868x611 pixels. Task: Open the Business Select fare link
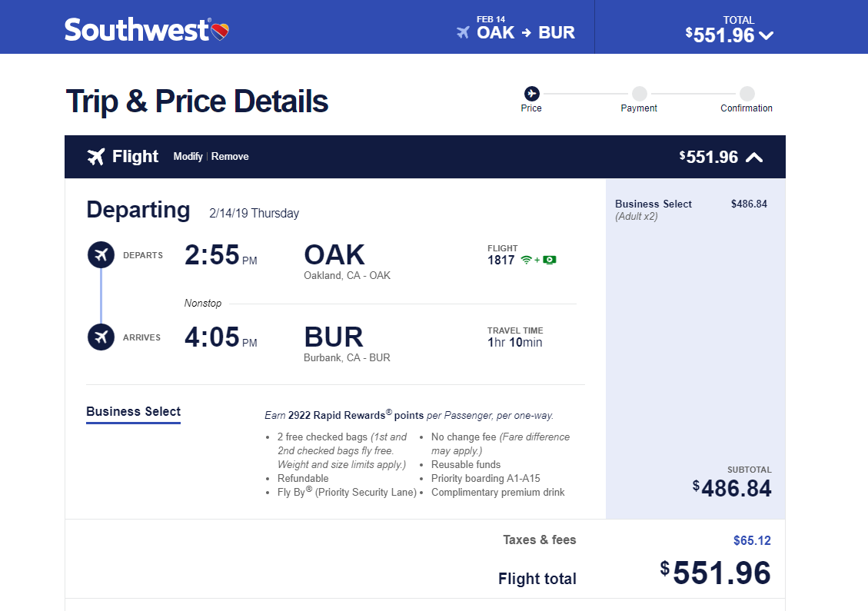[134, 412]
